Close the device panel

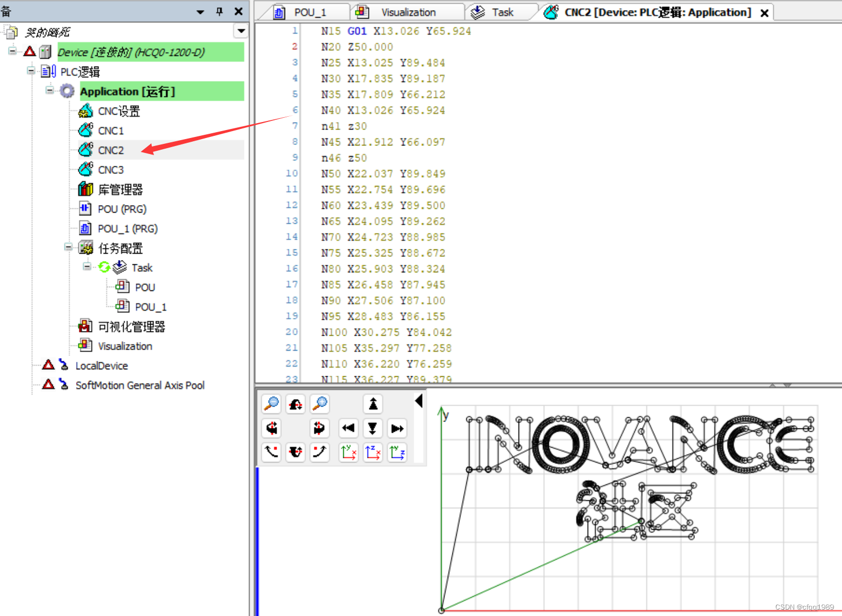239,11
